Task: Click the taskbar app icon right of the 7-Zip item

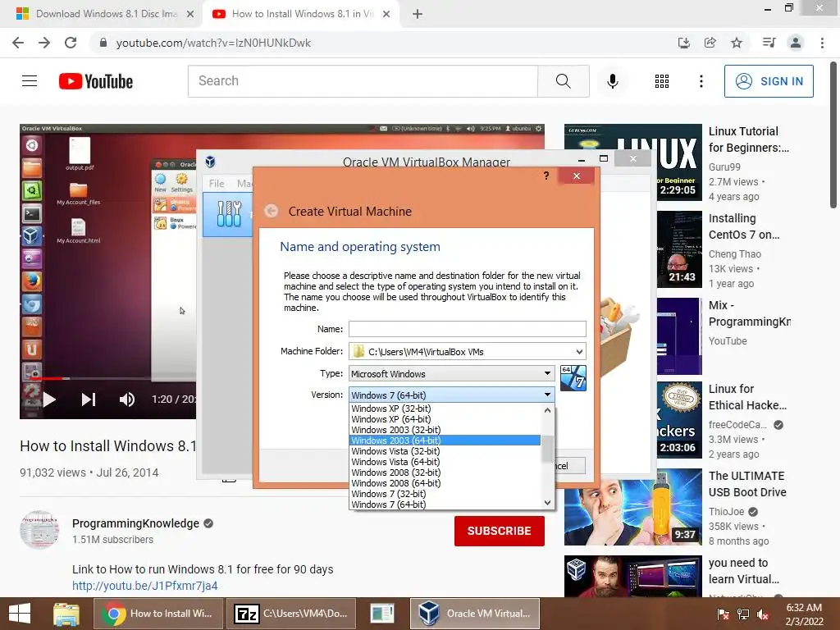Action: [x=382, y=614]
